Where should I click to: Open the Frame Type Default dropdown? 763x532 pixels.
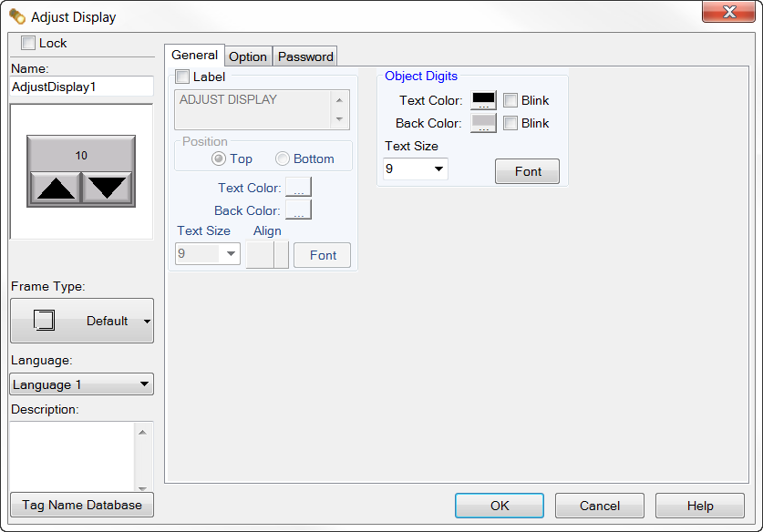point(147,322)
